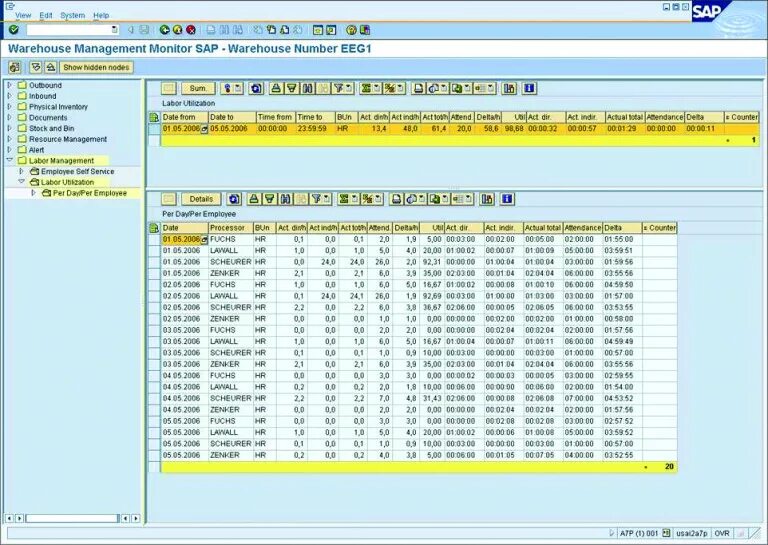Open the command field history dropdown

click(x=115, y=30)
